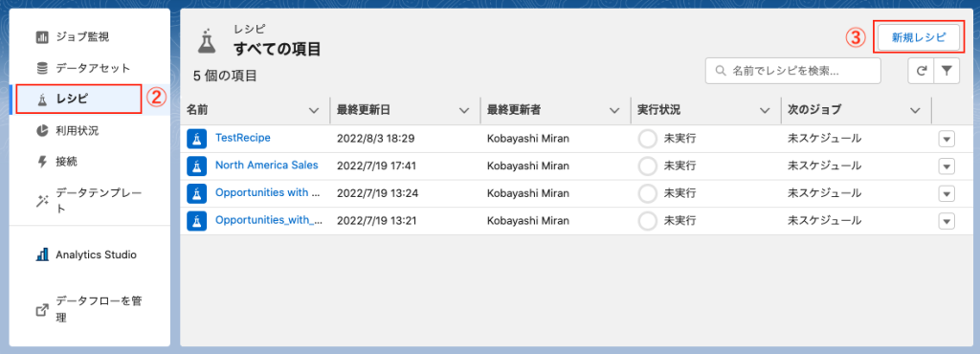Screen dimensions: 980x354
Task: Click the データテンプレート wand icon
Action: click(42, 200)
